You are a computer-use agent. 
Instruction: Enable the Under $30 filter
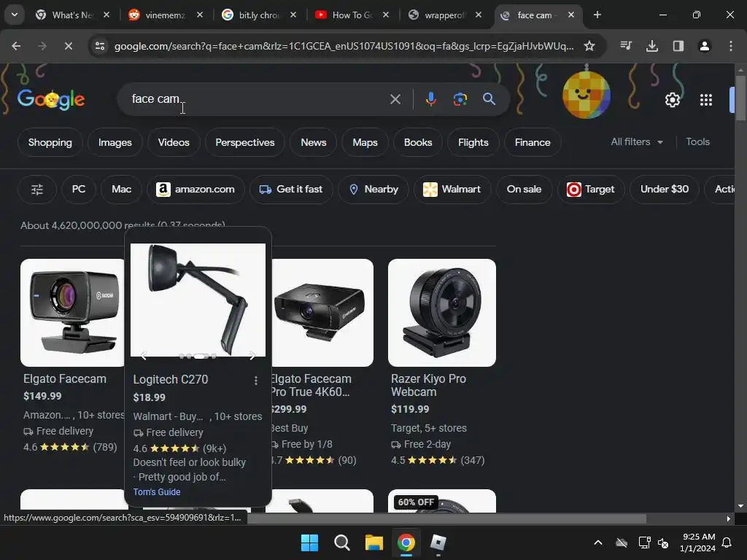point(665,190)
